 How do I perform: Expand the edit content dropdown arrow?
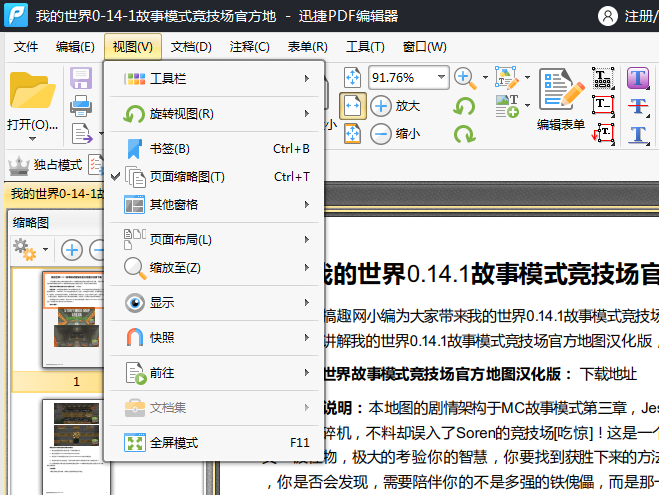pos(527,77)
